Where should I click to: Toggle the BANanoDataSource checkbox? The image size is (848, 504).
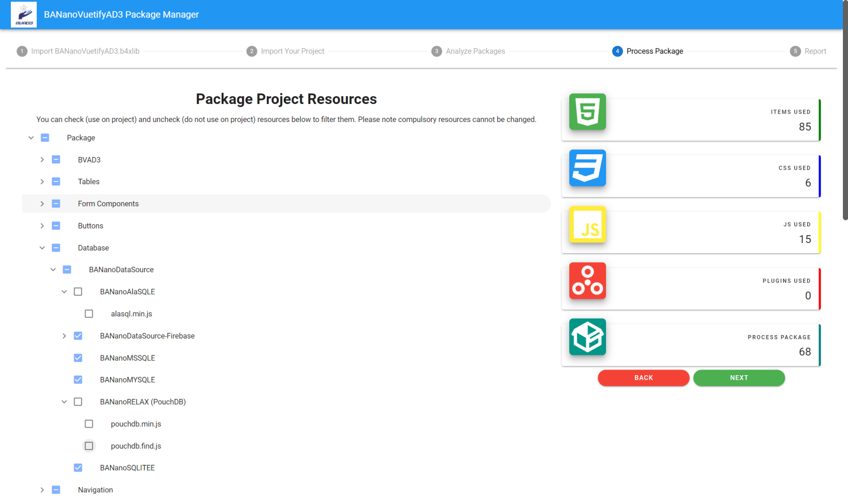[67, 270]
